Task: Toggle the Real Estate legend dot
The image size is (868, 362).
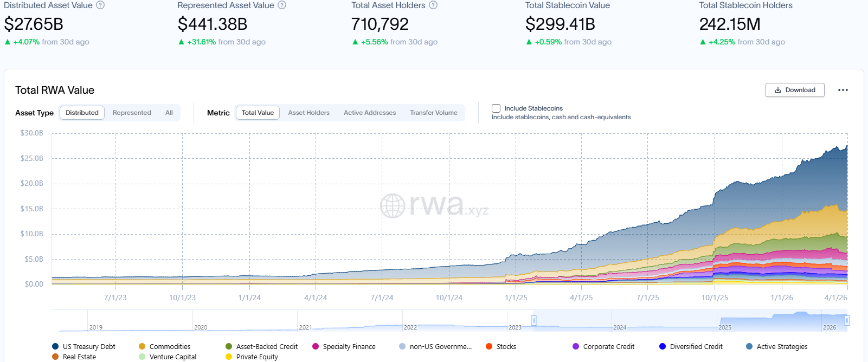Action: (55, 357)
